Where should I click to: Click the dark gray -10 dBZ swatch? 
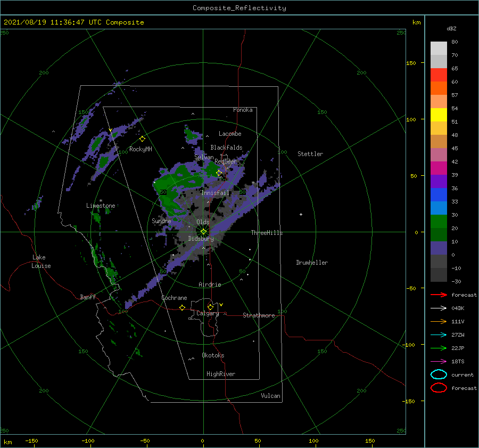439,275
